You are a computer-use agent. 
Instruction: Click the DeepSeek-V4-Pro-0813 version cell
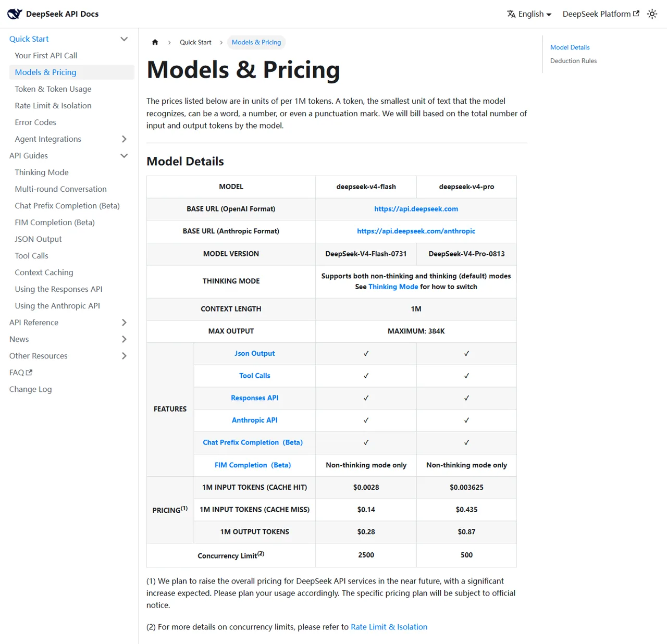[466, 254]
